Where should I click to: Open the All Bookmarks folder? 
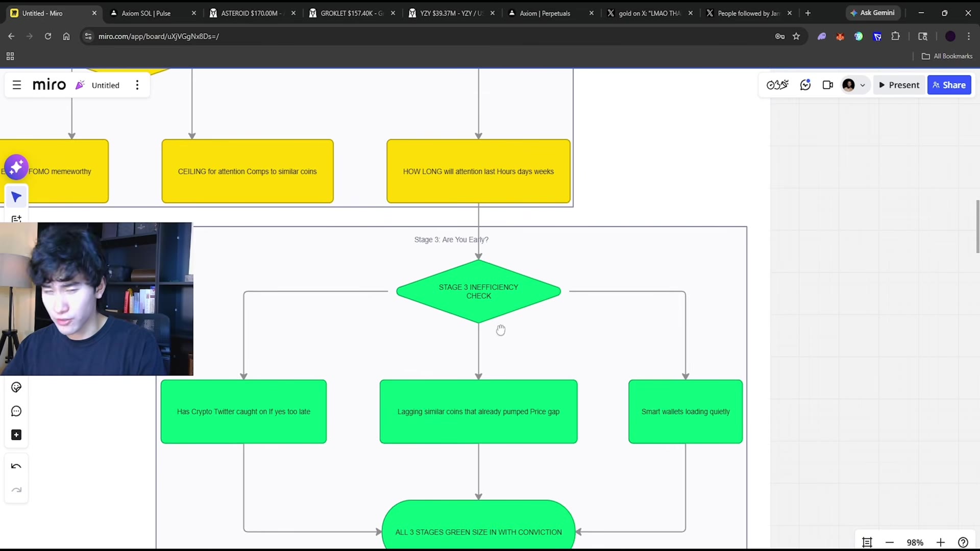pos(947,56)
